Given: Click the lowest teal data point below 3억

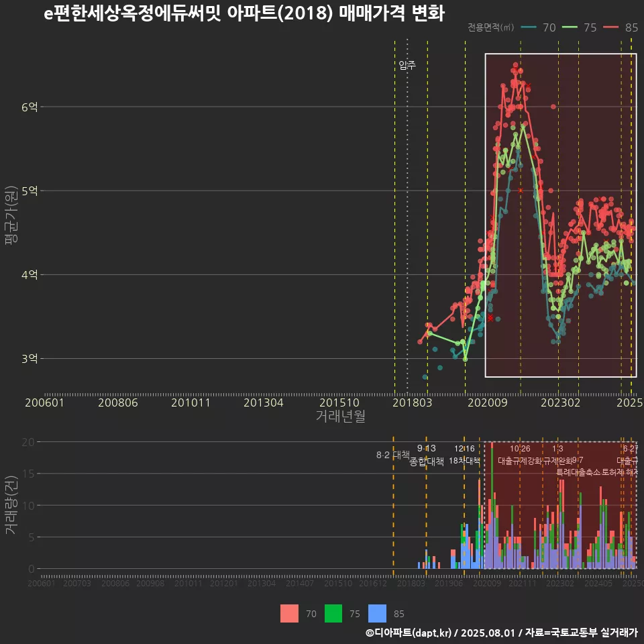Looking at the screenshot, I should pyautogui.click(x=425, y=377).
